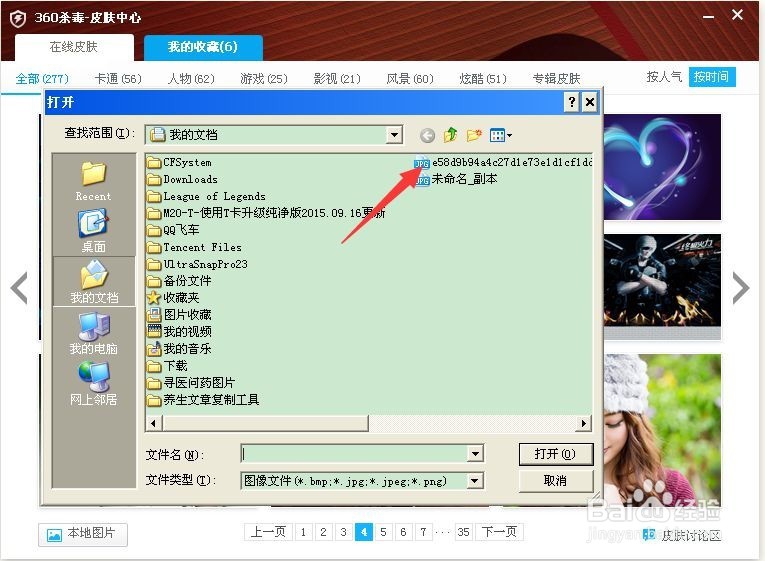Screen dimensions: 765x561
Task: Go up one folder level icon
Action: pyautogui.click(x=451, y=135)
